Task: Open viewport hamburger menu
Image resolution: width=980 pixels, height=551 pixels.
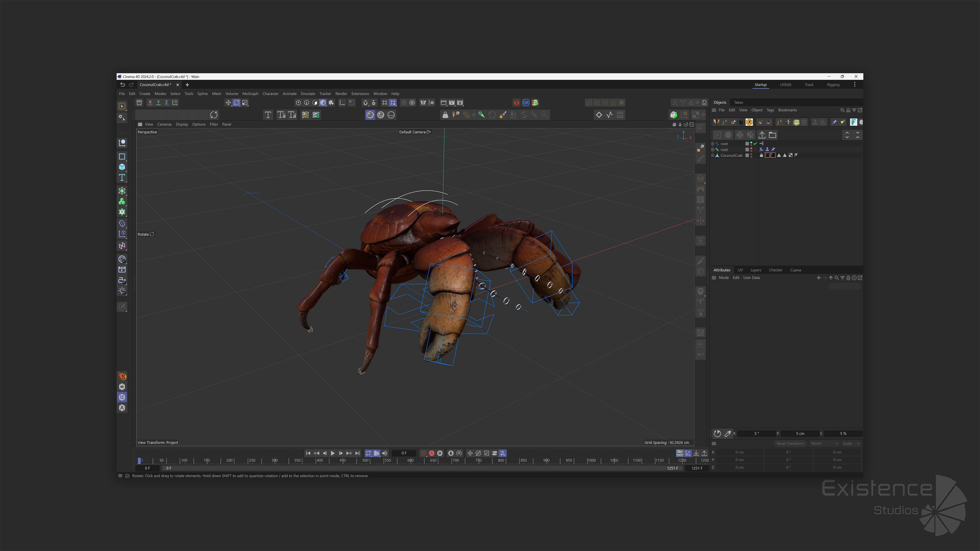Action: pos(140,124)
